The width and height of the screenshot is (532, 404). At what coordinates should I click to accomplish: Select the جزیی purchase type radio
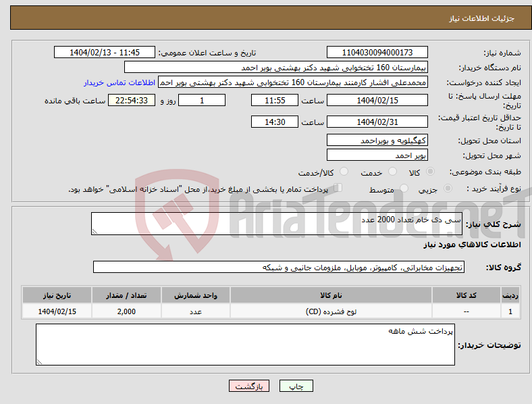click(x=448, y=188)
